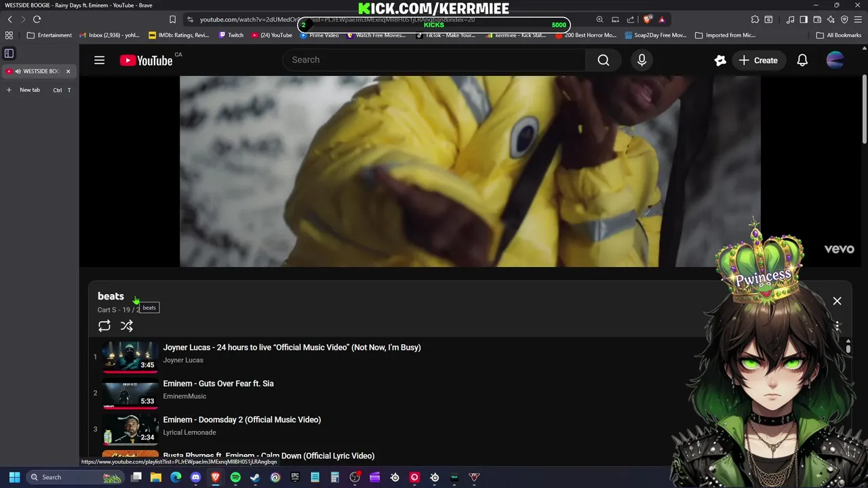Click the Create button on YouTube
This screenshot has width=868, height=488.
[758, 60]
